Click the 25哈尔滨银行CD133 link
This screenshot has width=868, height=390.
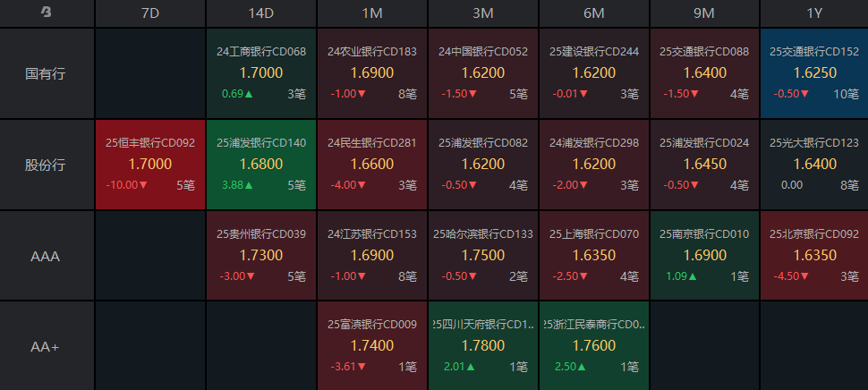point(482,234)
